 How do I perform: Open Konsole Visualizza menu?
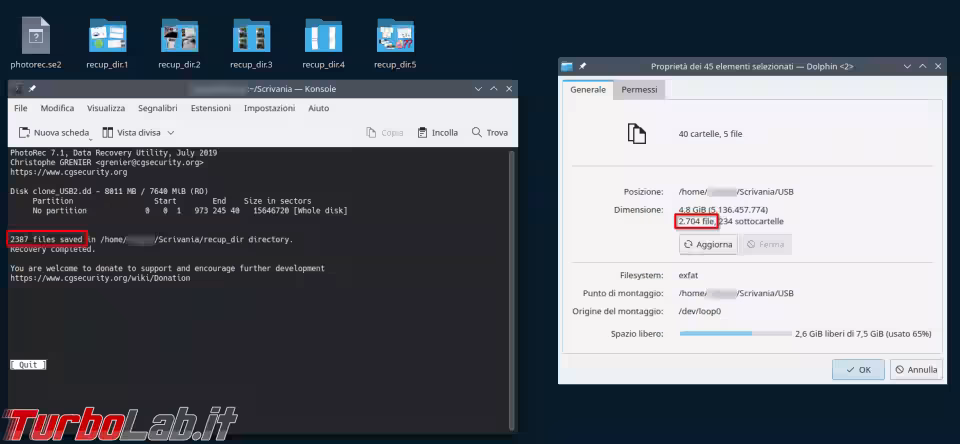[x=106, y=108]
